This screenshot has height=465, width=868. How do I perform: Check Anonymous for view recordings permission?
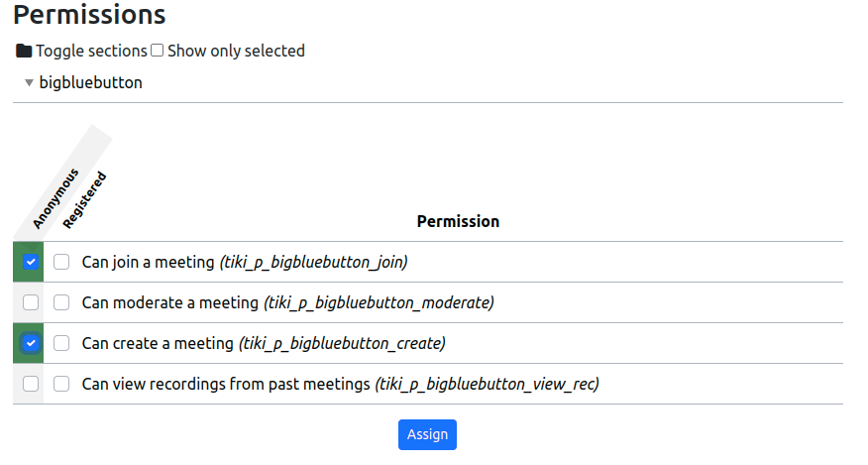tap(31, 384)
